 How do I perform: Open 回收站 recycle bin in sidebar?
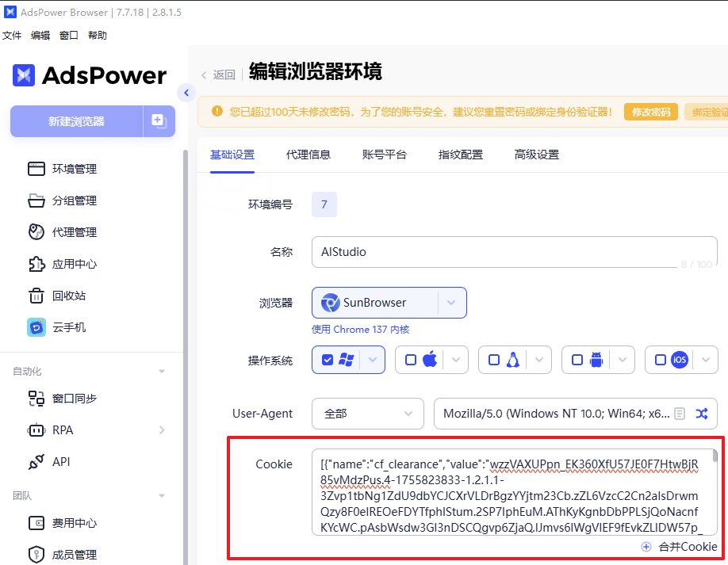click(68, 296)
